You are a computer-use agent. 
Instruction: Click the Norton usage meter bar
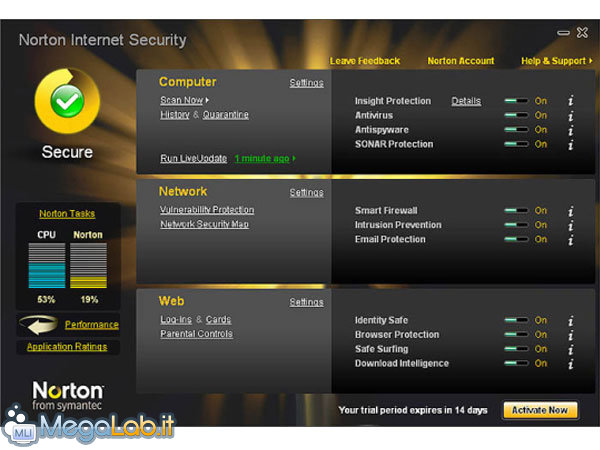click(88, 266)
